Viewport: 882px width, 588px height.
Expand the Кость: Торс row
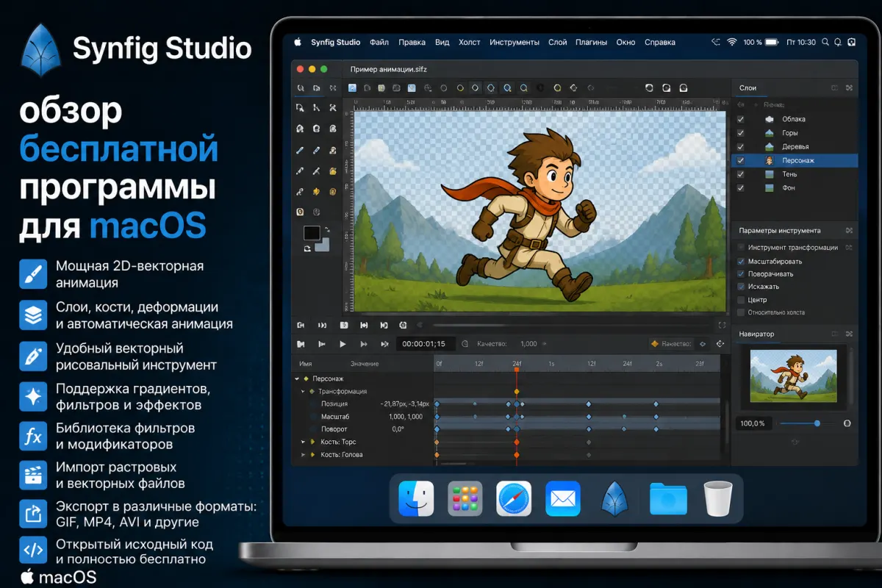pyautogui.click(x=303, y=442)
